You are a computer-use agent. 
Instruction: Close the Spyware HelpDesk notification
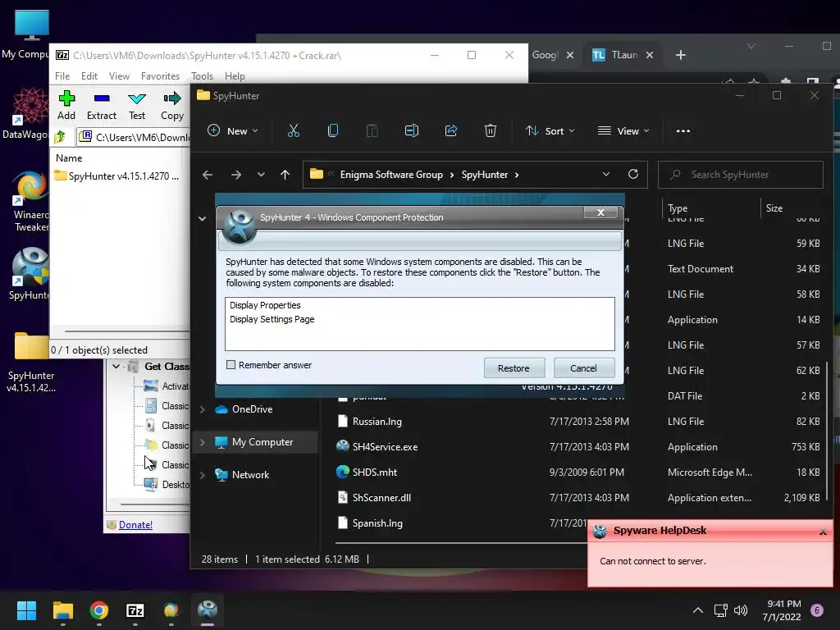click(x=823, y=532)
